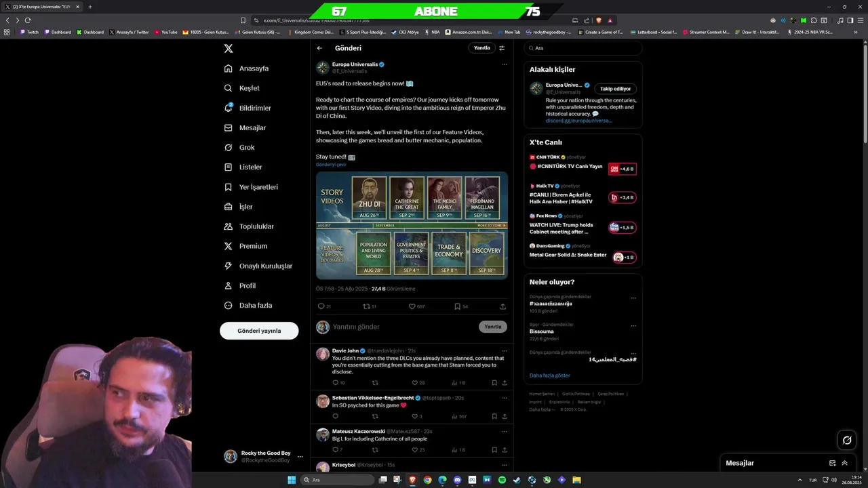
Task: Open İşler jobs page
Action: (x=238, y=207)
